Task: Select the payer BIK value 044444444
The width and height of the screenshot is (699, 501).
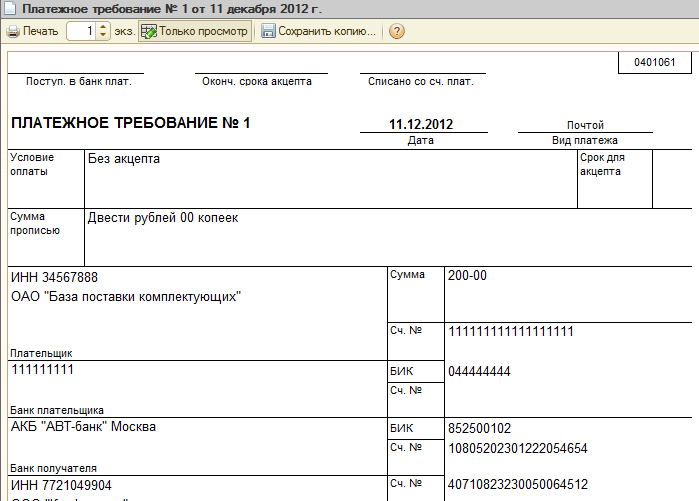Action: [x=479, y=371]
